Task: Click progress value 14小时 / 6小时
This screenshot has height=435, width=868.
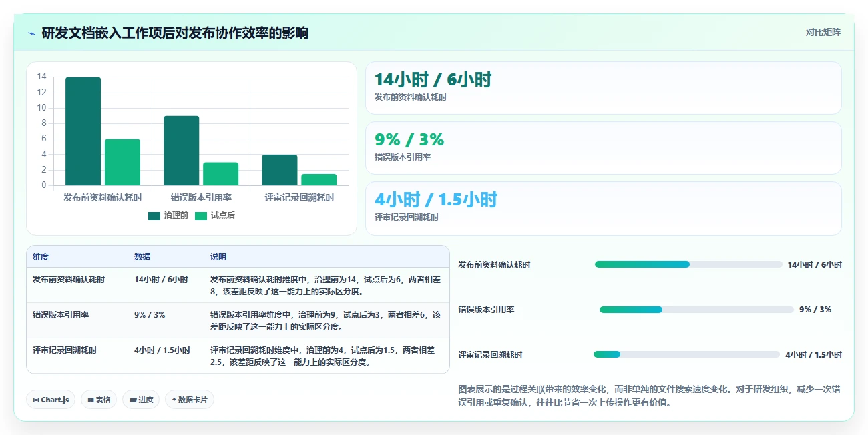Action: click(815, 265)
